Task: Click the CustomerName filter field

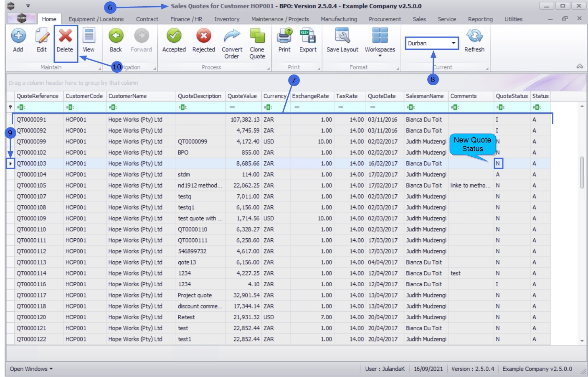Action: pos(141,107)
